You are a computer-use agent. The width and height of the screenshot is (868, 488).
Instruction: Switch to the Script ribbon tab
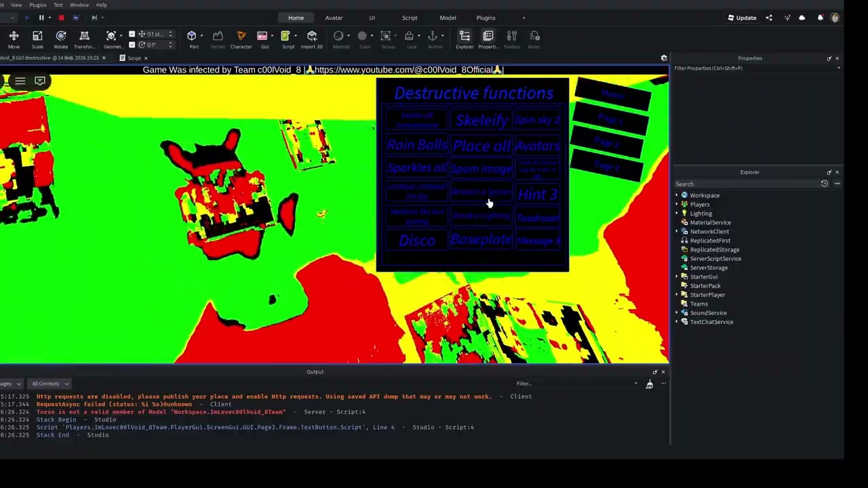(x=410, y=18)
